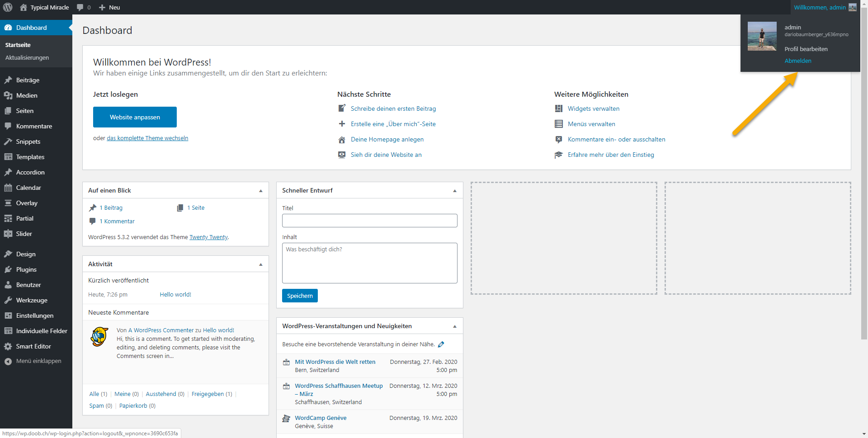
Task: Click the home icon next to Typical Miracle
Action: click(24, 7)
